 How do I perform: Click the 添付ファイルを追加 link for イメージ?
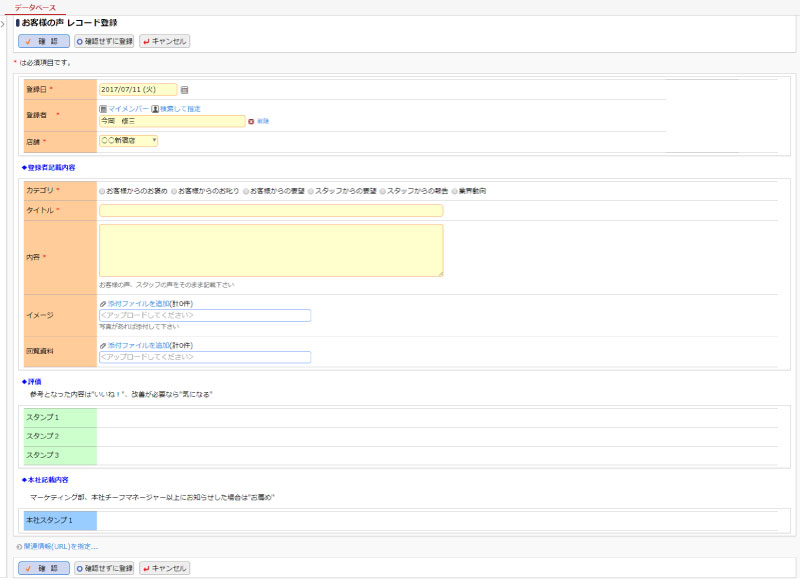(138, 302)
